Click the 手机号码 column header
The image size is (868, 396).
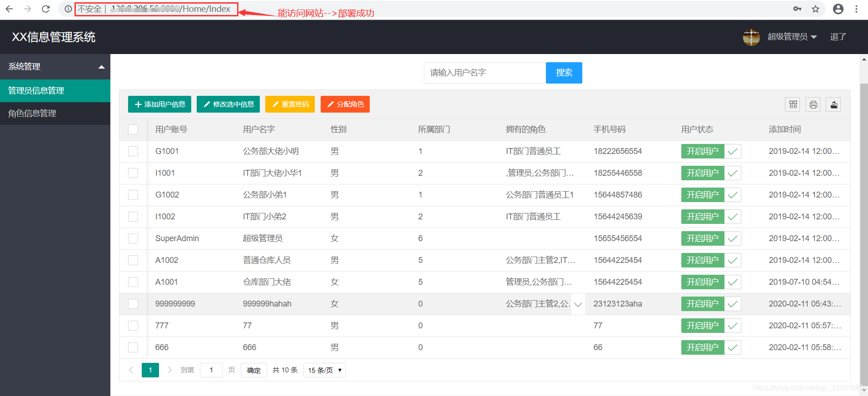pos(610,129)
